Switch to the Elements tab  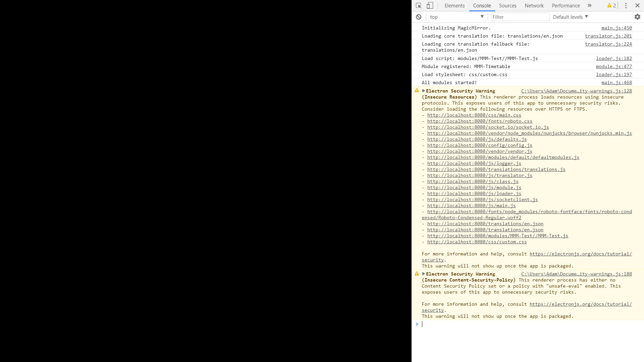pos(454,6)
